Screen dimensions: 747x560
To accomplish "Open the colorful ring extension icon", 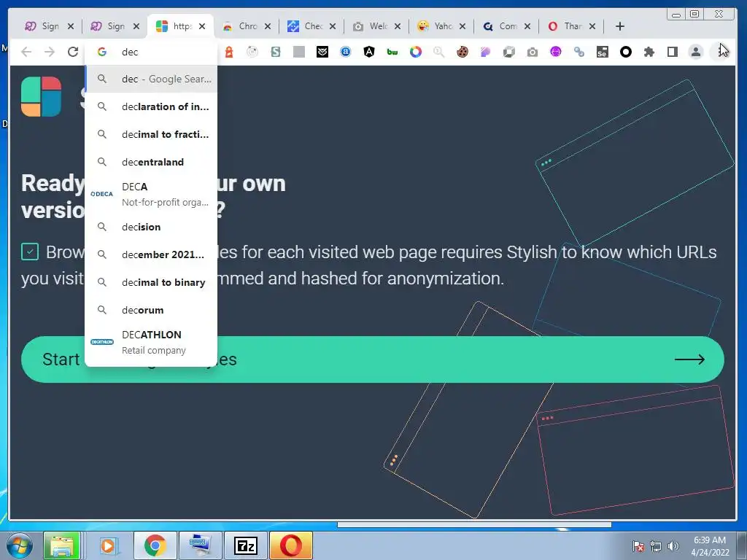I will (x=415, y=52).
